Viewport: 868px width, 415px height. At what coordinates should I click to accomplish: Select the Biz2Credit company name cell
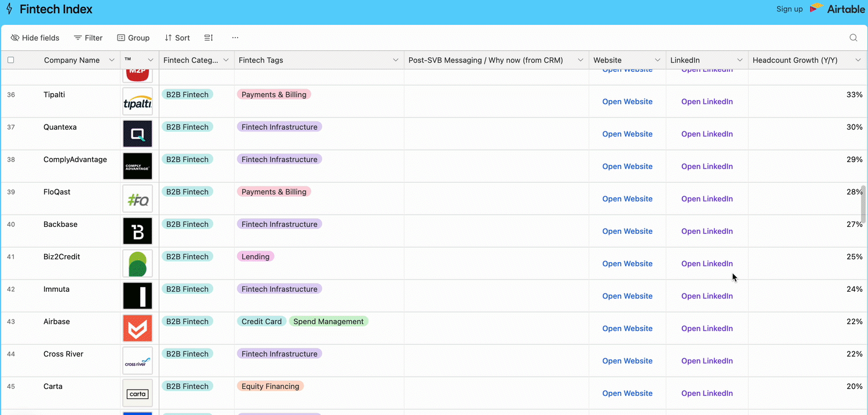[80, 264]
